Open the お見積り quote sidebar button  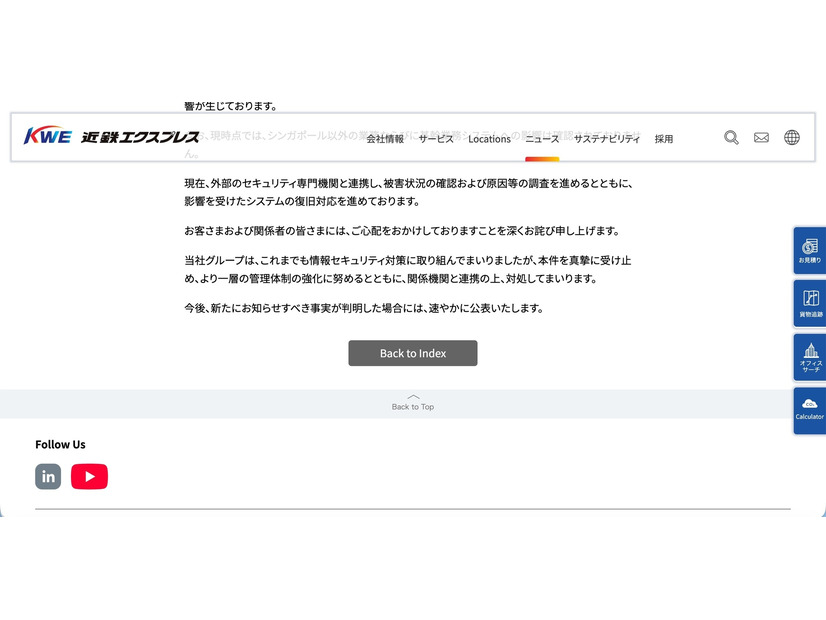[810, 250]
